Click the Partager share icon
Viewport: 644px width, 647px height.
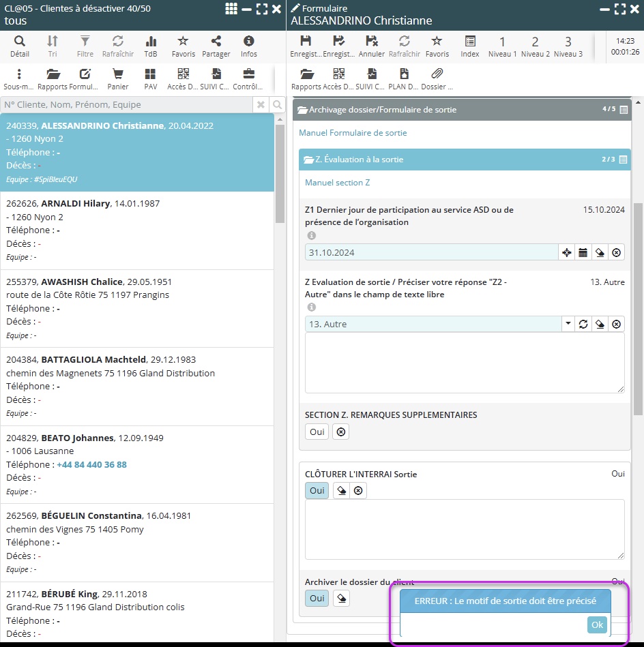(x=216, y=45)
